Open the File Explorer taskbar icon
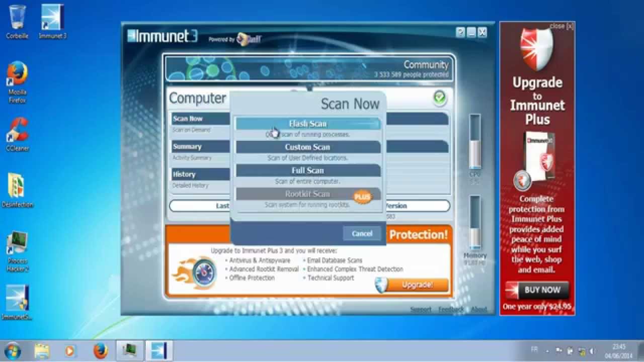The width and height of the screenshot is (644, 362). (43, 350)
